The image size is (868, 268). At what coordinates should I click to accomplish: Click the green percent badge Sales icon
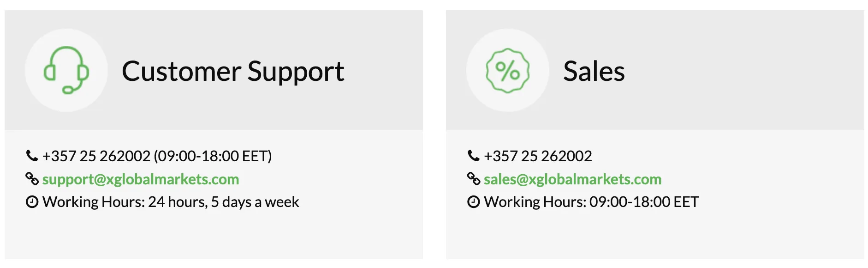[508, 70]
